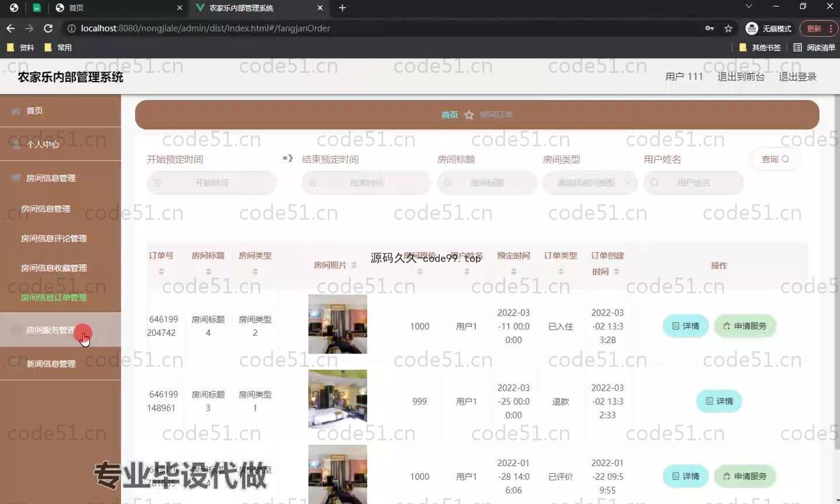Sort table by 预定时间 column
The height and width of the screenshot is (504, 840).
513,271
